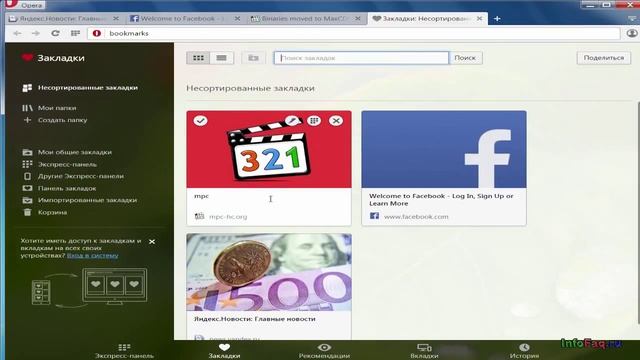Close the Welcome to Facebook tab

coord(237,19)
